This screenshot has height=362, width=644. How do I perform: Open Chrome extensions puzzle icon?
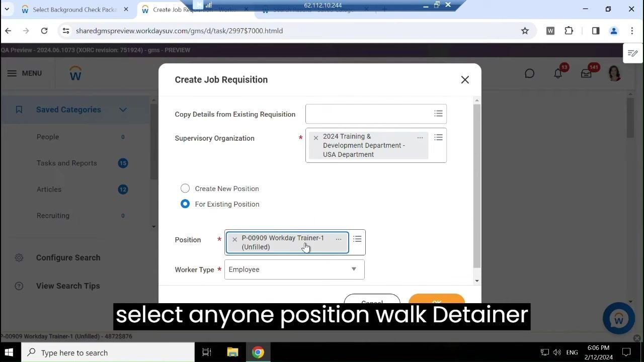pyautogui.click(x=569, y=31)
